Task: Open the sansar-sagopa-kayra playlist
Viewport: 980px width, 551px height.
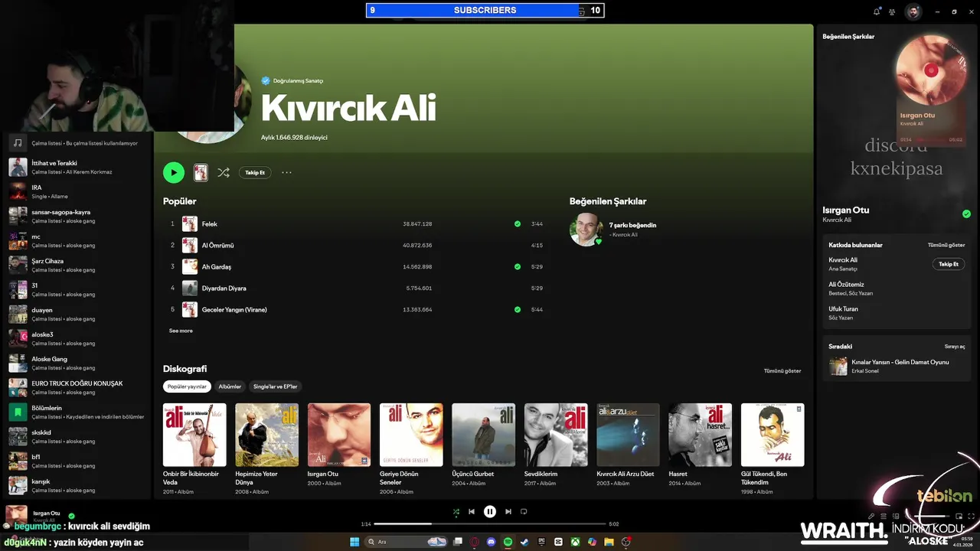Action: (77, 217)
